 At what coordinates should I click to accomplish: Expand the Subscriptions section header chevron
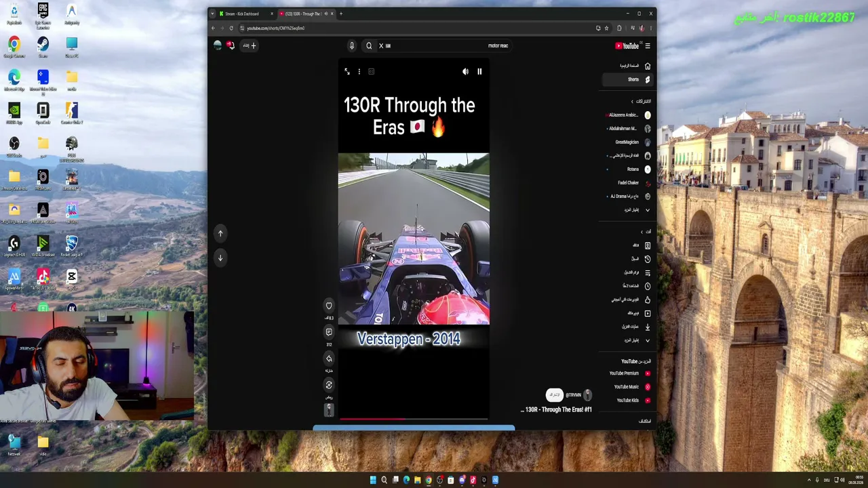[633, 102]
